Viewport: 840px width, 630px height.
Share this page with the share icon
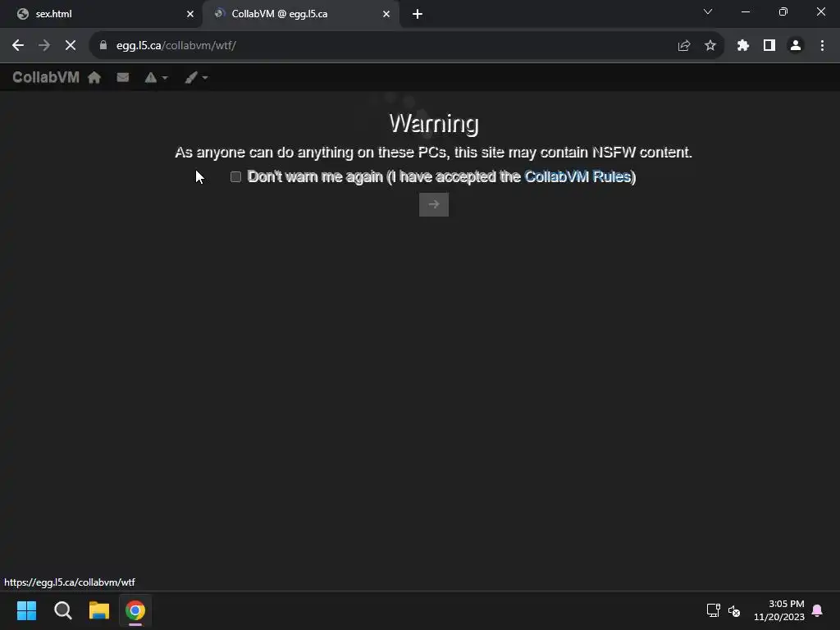coord(684,46)
